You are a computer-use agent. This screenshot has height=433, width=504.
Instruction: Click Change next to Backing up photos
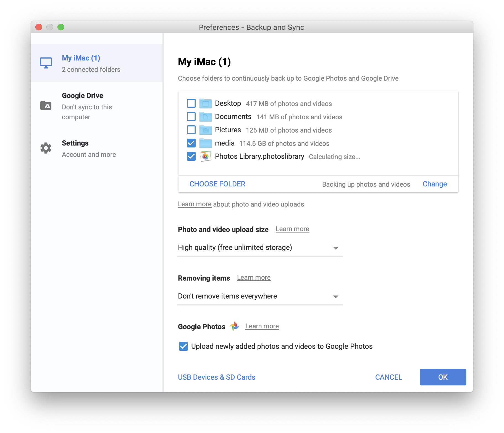[435, 184]
